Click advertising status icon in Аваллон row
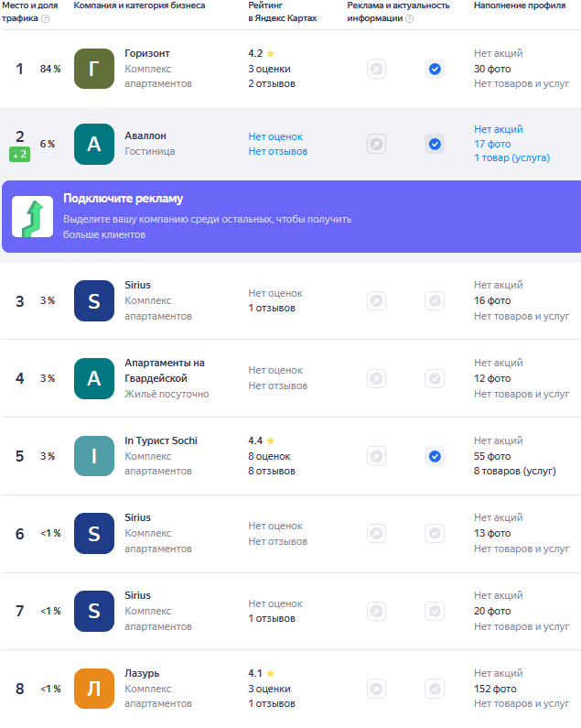The width and height of the screenshot is (581, 728). pos(376,144)
